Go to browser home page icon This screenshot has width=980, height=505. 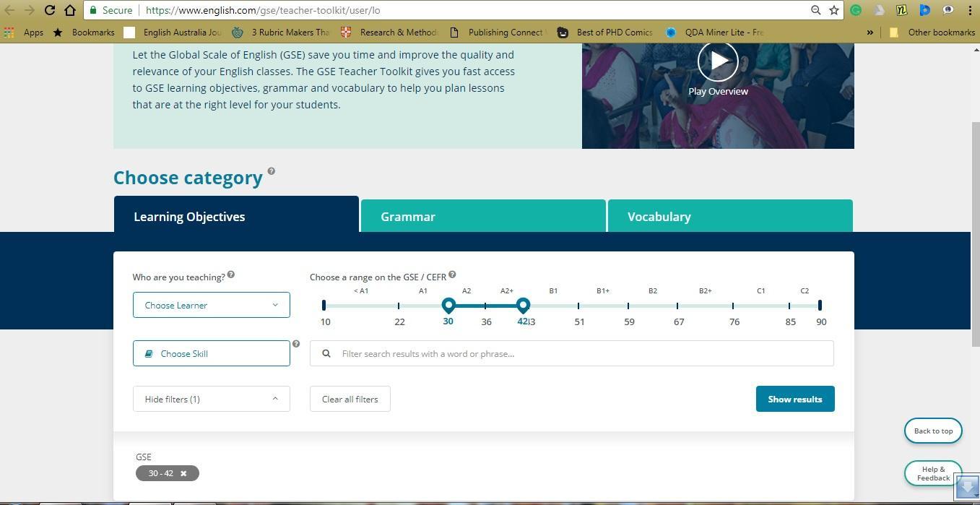click(x=70, y=10)
